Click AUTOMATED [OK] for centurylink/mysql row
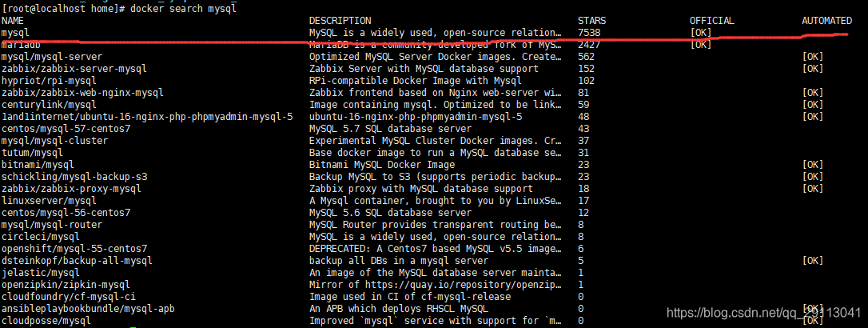The width and height of the screenshot is (868, 328). pyautogui.click(x=813, y=105)
